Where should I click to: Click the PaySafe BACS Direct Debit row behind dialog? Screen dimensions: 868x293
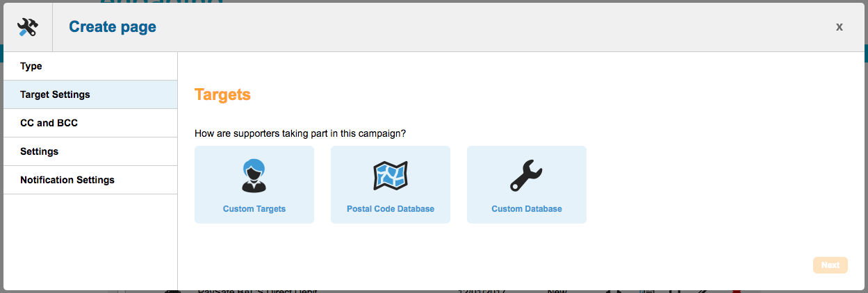click(x=257, y=290)
